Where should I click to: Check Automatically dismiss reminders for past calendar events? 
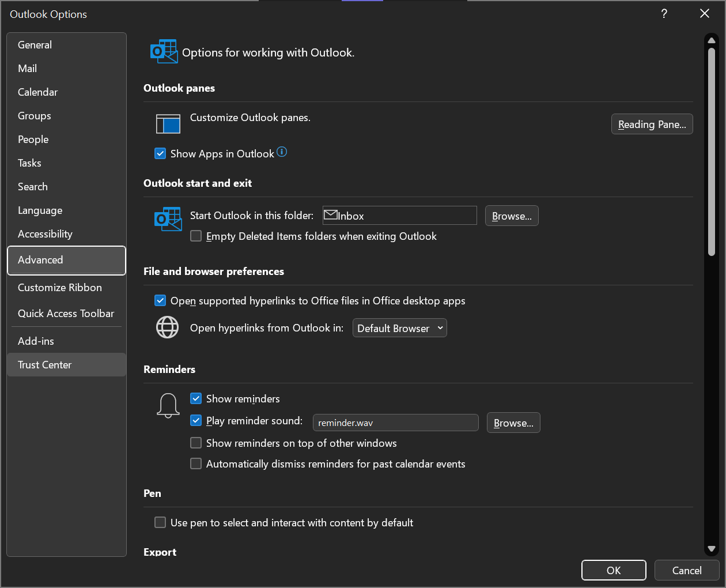(196, 463)
